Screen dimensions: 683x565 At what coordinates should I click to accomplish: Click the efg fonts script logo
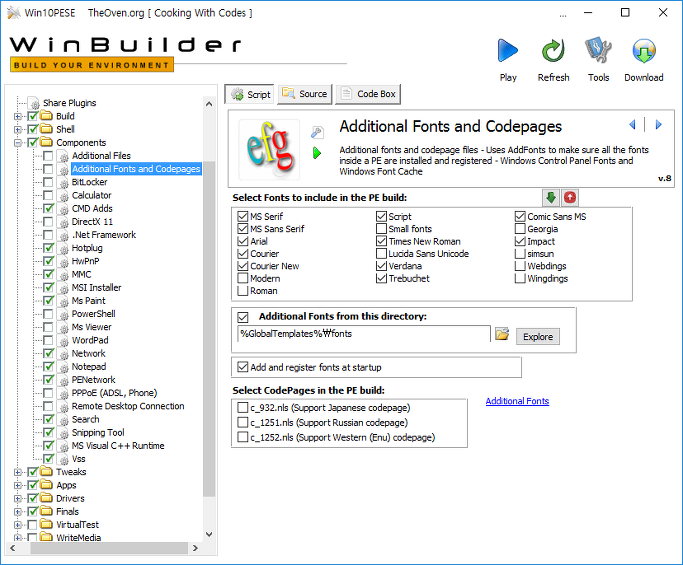269,149
